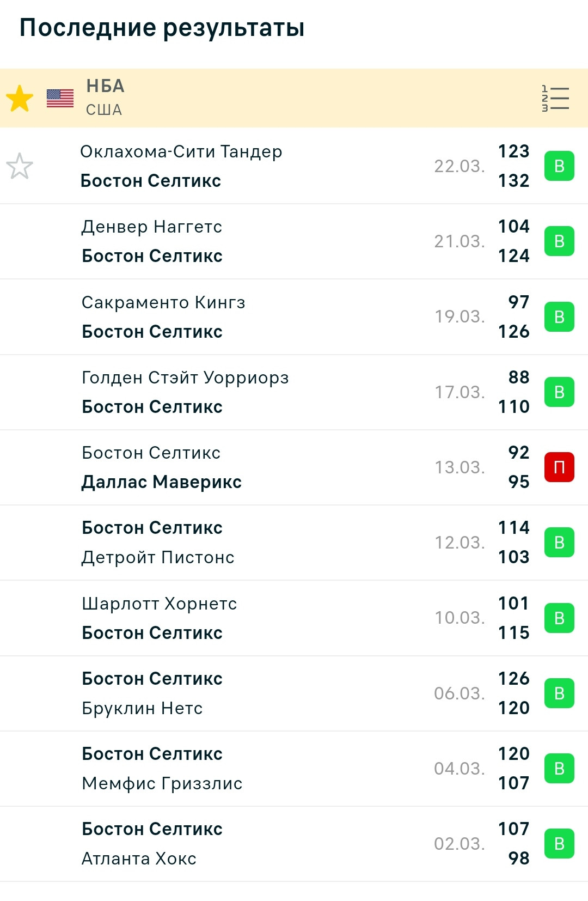The height and width of the screenshot is (901, 588).
Task: Click the green В badge for 19.03 match
Action: (x=559, y=316)
